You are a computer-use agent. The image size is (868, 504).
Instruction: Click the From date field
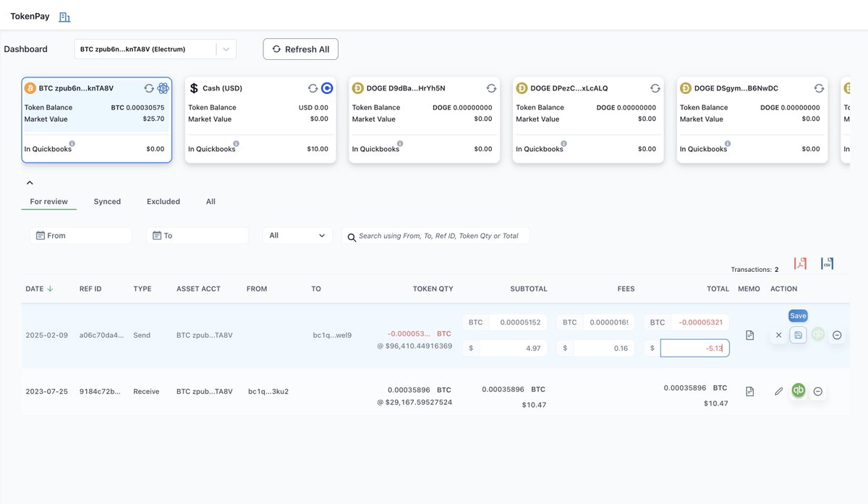point(81,236)
